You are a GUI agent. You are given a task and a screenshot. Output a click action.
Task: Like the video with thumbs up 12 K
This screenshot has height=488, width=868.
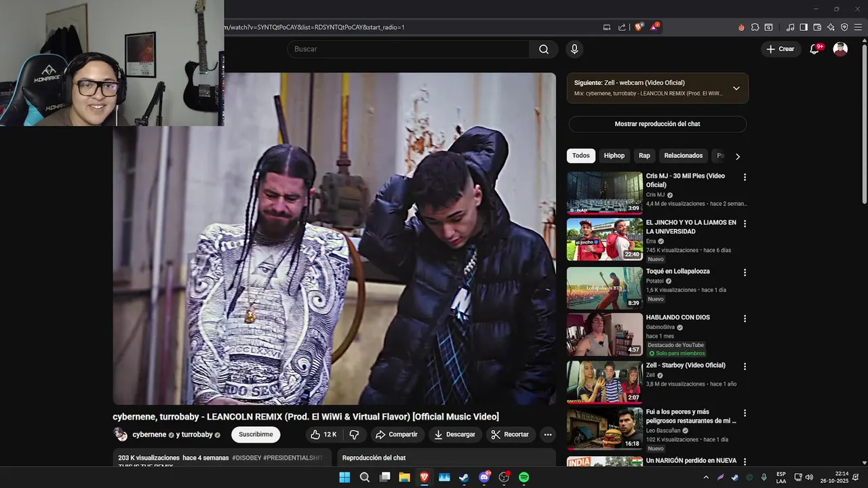point(323,434)
